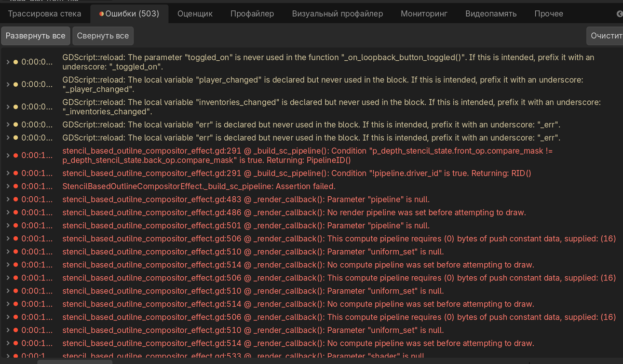623x364 pixels.
Task: Switch to the Трассировка стека tab
Action: point(45,14)
